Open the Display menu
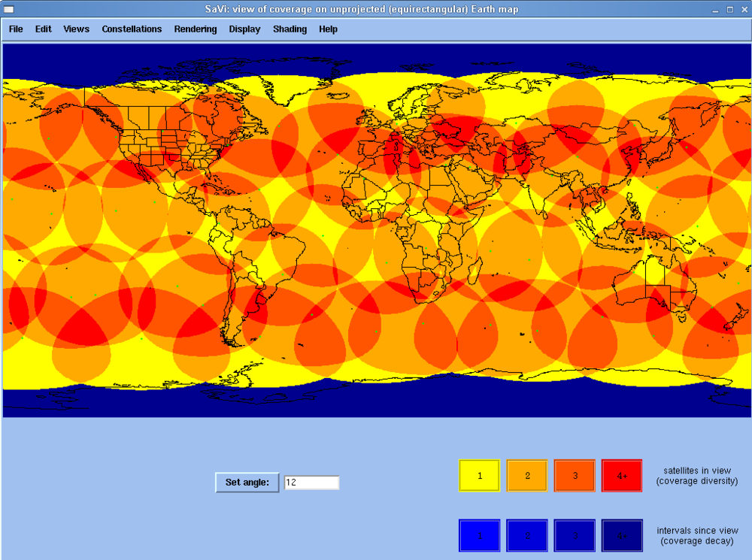Image resolution: width=752 pixels, height=560 pixels. (x=244, y=29)
